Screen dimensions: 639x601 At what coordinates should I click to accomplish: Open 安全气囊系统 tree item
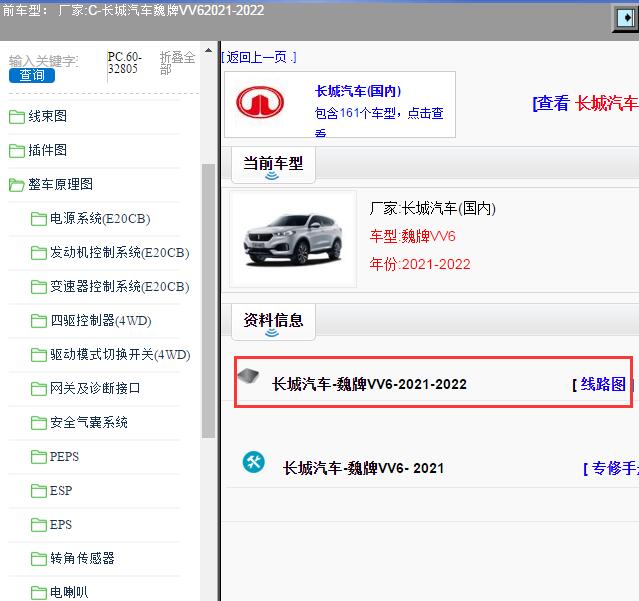tap(89, 423)
